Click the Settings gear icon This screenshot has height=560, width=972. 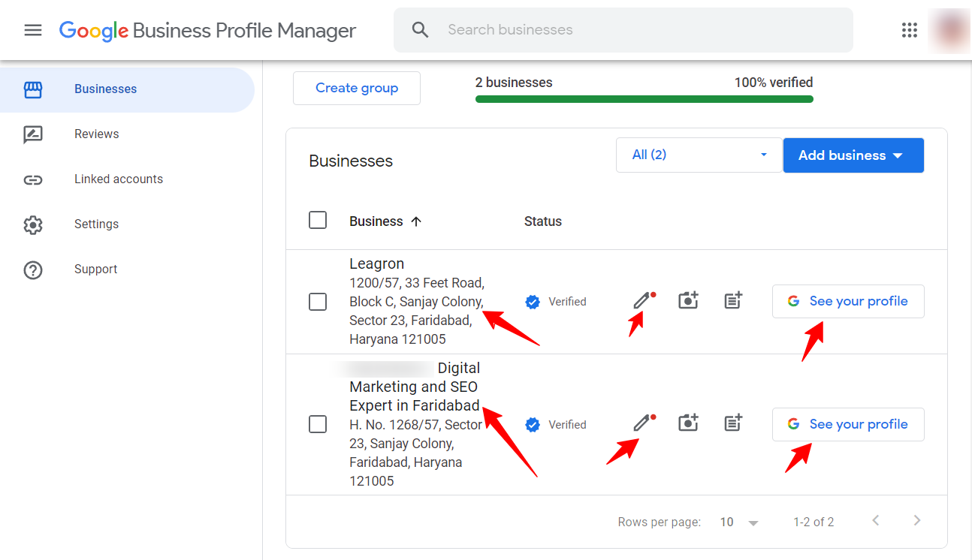33,224
